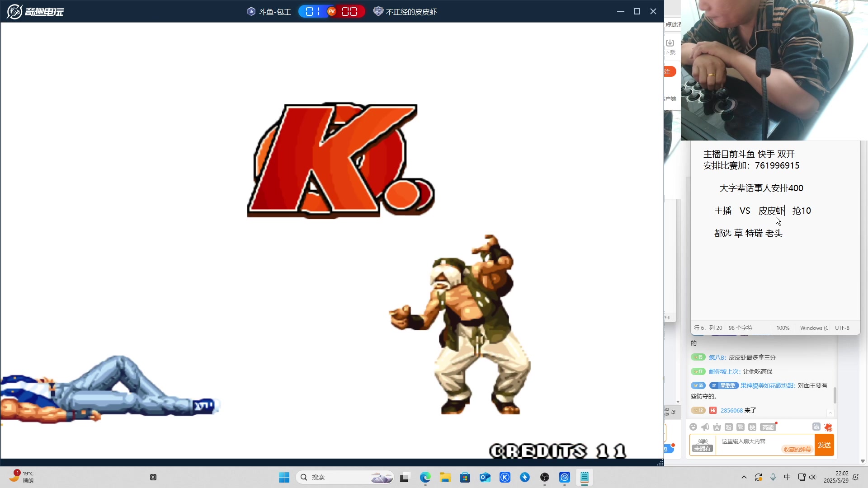Open the blue bird app on taskbar
This screenshot has width=868, height=488.
point(525,477)
